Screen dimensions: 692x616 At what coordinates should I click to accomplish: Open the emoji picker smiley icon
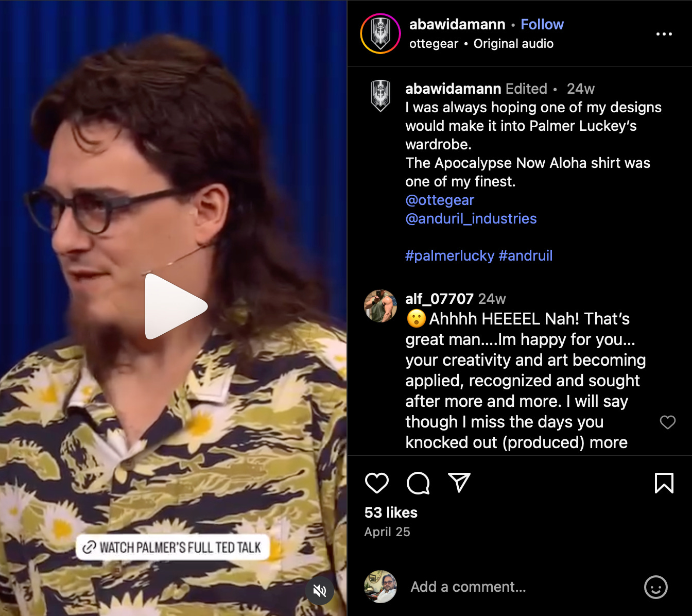[x=656, y=587]
